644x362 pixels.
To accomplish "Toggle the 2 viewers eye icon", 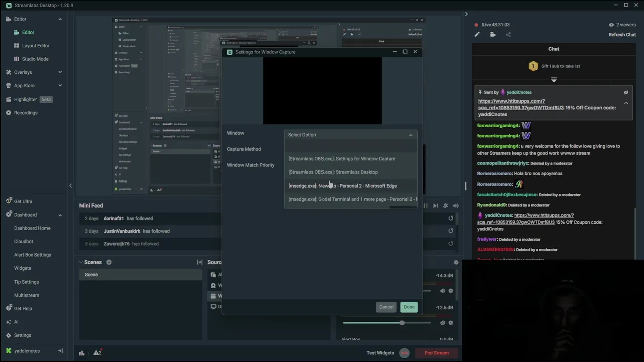I will point(611,25).
